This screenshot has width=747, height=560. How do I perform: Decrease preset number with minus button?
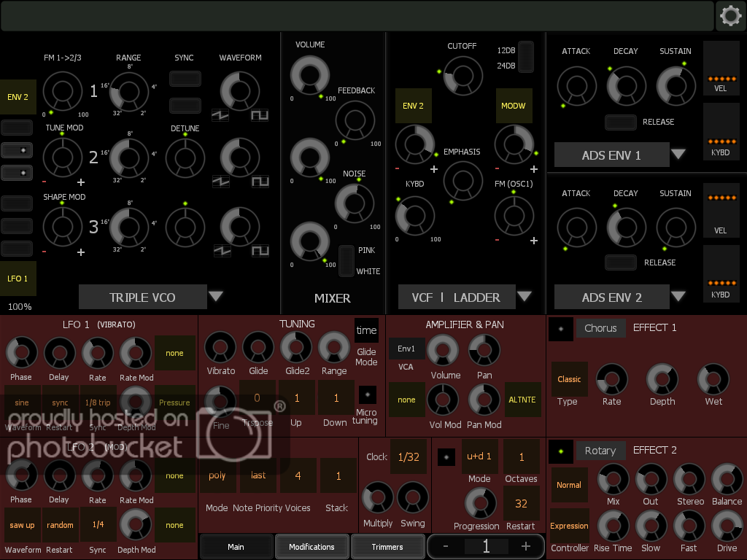tap(446, 546)
